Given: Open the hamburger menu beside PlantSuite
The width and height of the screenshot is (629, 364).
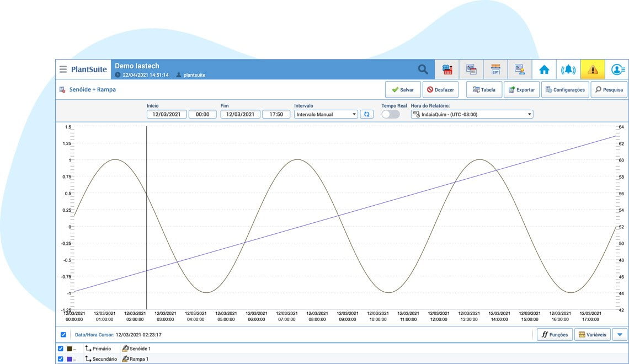Looking at the screenshot, I should (63, 69).
